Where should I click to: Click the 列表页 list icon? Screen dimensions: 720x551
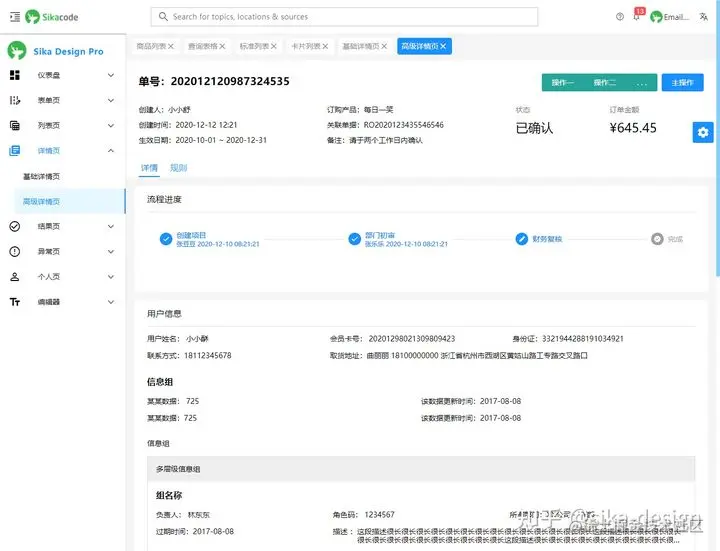click(15, 125)
